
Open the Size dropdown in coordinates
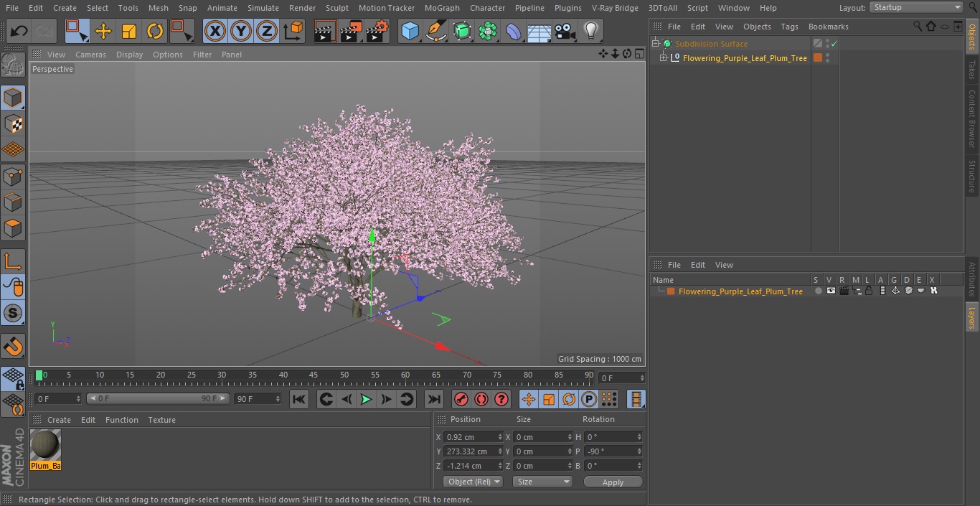(x=542, y=482)
